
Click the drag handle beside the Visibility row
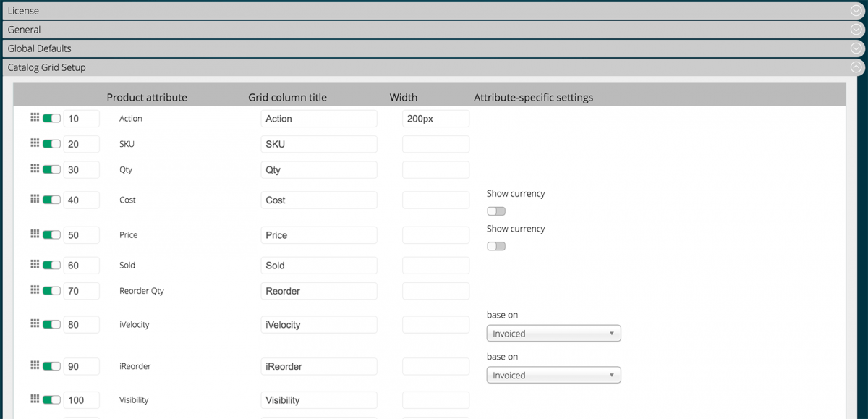[x=35, y=399]
